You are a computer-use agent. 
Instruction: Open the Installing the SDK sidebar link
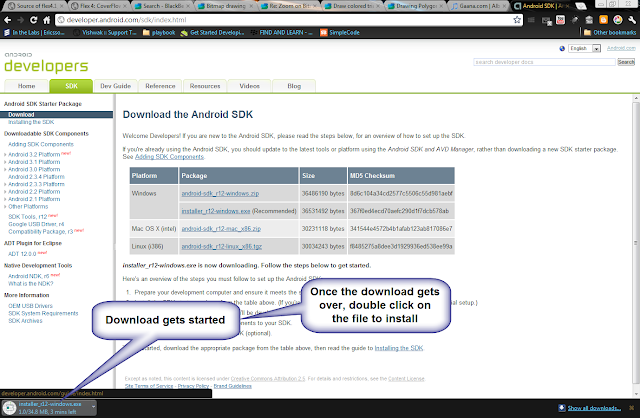[x=31, y=122]
